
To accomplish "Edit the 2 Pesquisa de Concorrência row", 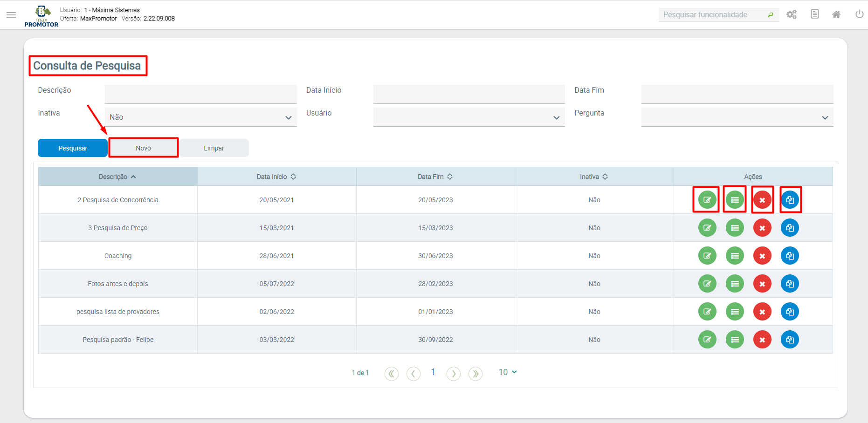I will coord(707,200).
